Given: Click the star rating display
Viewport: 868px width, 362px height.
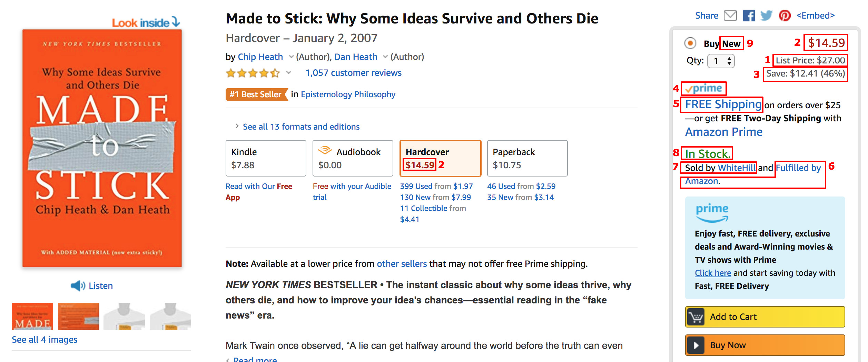Looking at the screenshot, I should point(252,73).
